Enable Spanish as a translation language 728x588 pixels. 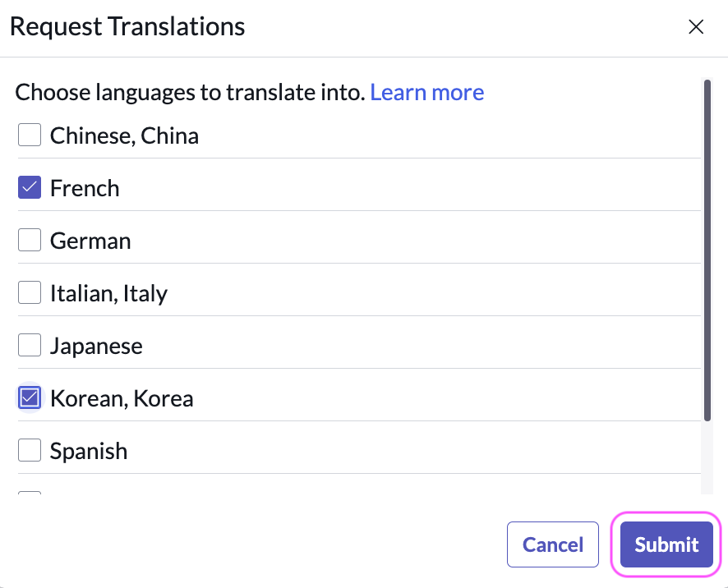29,449
